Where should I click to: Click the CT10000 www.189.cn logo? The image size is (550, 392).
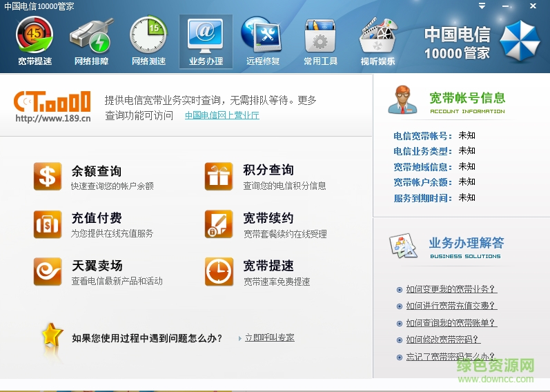(x=52, y=106)
